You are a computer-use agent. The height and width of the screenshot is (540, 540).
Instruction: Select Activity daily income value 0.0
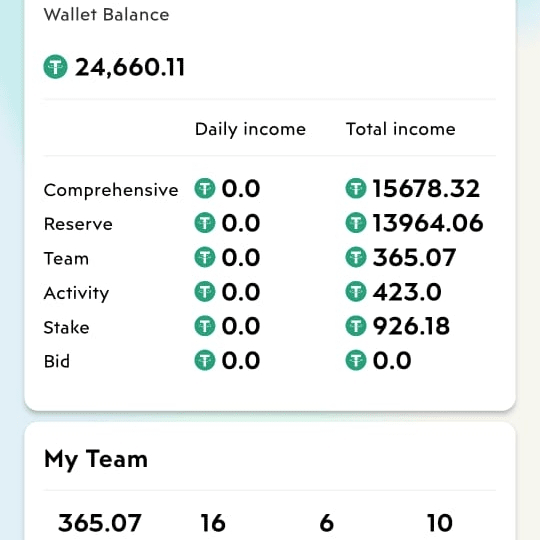point(241,292)
